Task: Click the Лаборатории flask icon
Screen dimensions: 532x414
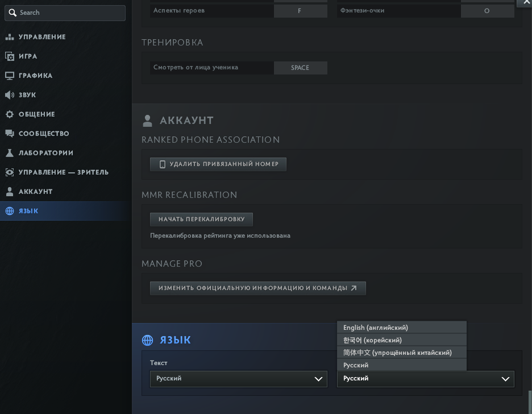Action: click(9, 153)
